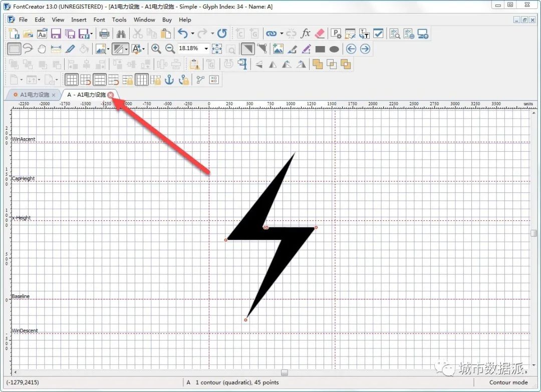Viewport: 541px width, 392px height.
Task: Open the zoom level 18.18% dropdown
Action: tap(206, 49)
